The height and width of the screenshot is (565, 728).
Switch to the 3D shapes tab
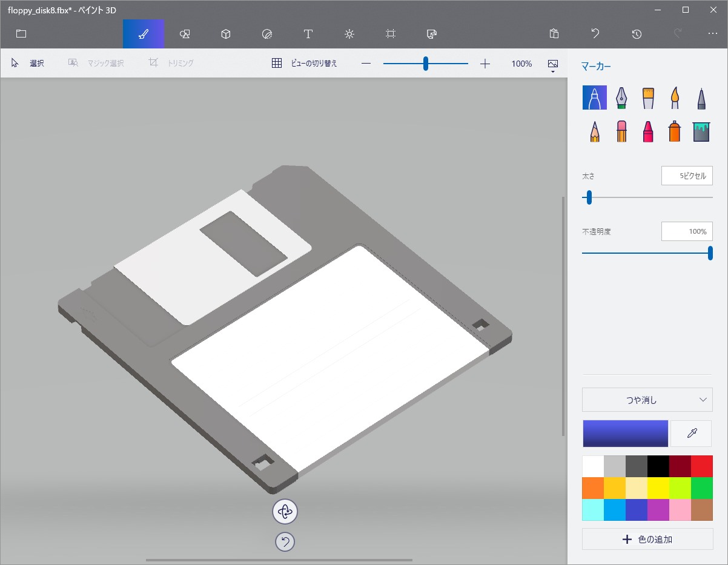click(226, 34)
